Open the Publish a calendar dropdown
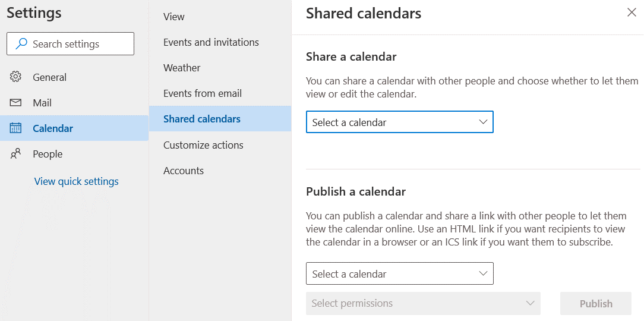The width and height of the screenshot is (644, 321). (399, 274)
